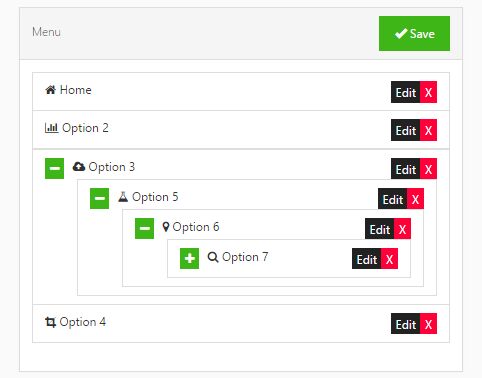Save the menu with the green button

(x=414, y=34)
